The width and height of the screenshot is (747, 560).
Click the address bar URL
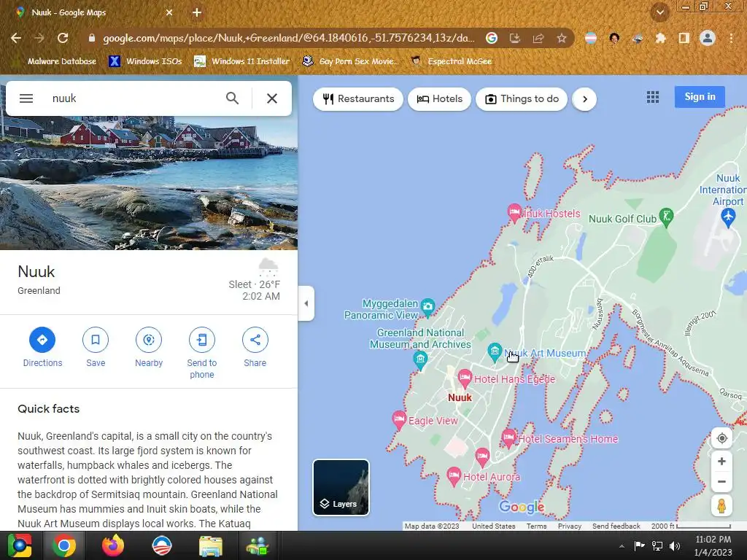click(x=289, y=38)
